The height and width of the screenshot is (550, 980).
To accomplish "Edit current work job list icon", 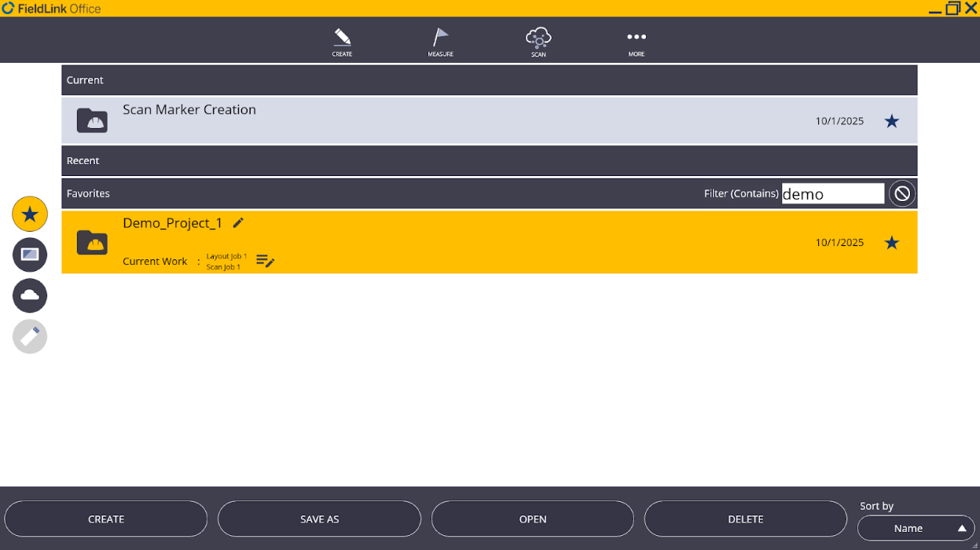I will 265,262.
